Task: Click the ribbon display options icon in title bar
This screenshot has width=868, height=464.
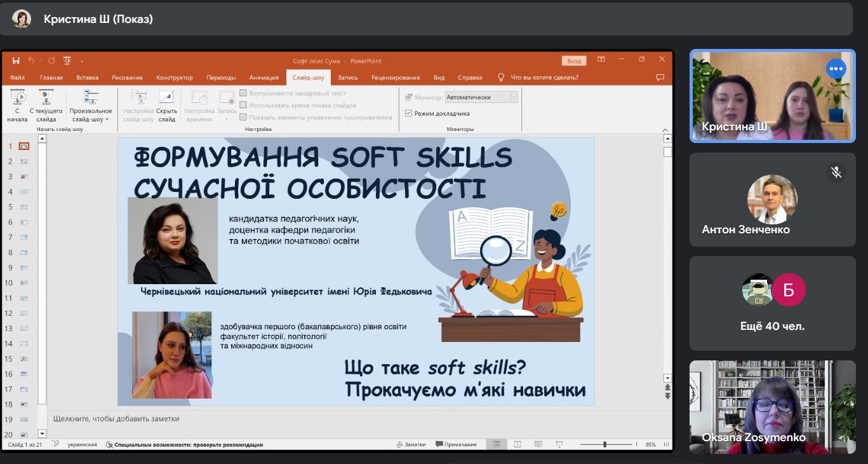Action: point(601,60)
